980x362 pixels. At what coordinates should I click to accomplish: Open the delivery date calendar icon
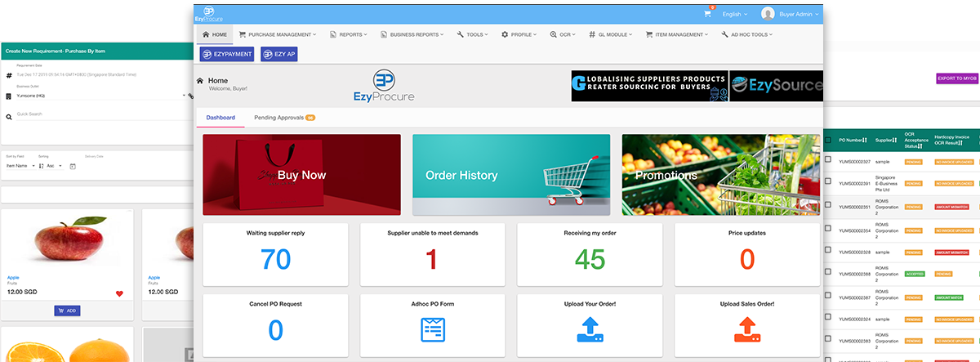click(72, 166)
